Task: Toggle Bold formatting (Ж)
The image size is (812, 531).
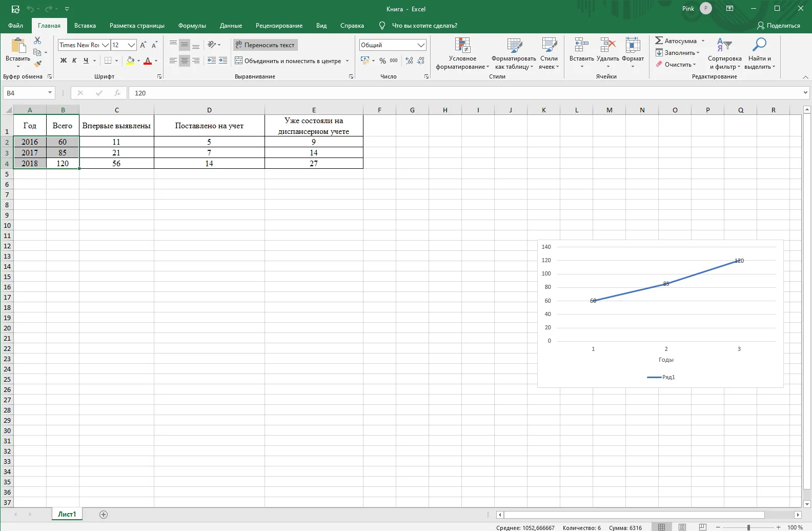Action: pos(64,61)
